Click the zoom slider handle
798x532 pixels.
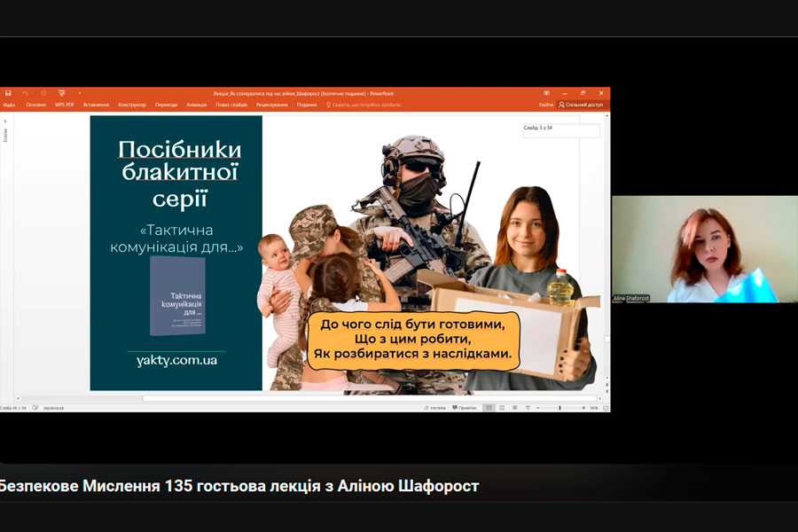(559, 408)
